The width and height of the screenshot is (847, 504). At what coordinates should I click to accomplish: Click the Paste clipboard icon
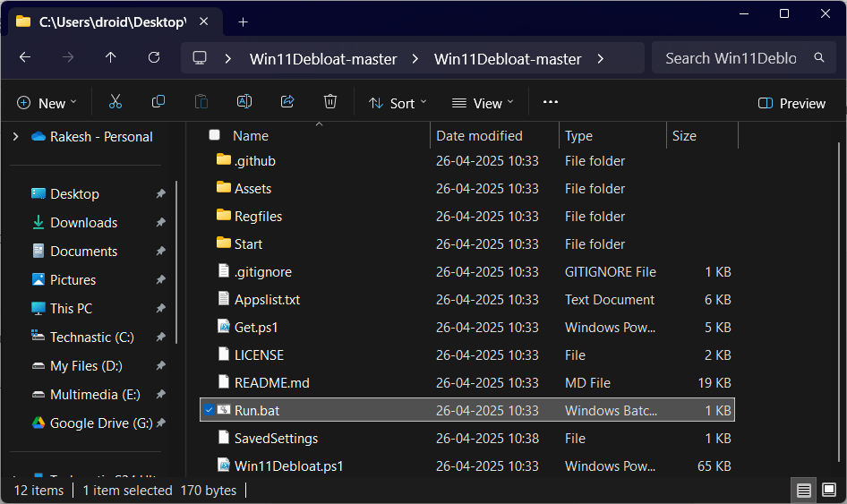201,102
